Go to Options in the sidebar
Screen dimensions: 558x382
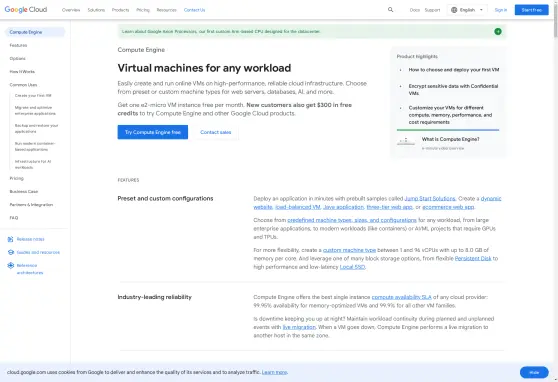(17, 58)
